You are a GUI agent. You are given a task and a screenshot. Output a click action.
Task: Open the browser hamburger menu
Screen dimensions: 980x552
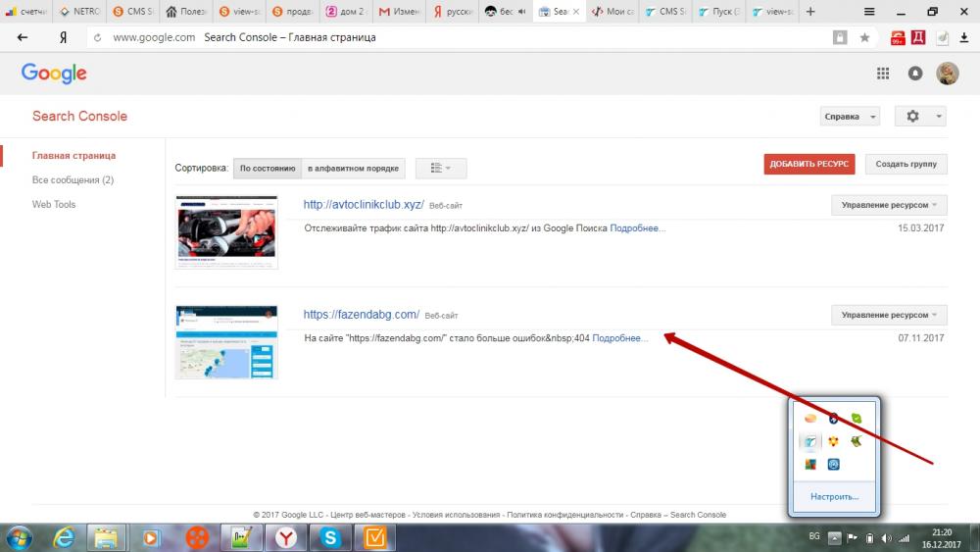pos(868,11)
